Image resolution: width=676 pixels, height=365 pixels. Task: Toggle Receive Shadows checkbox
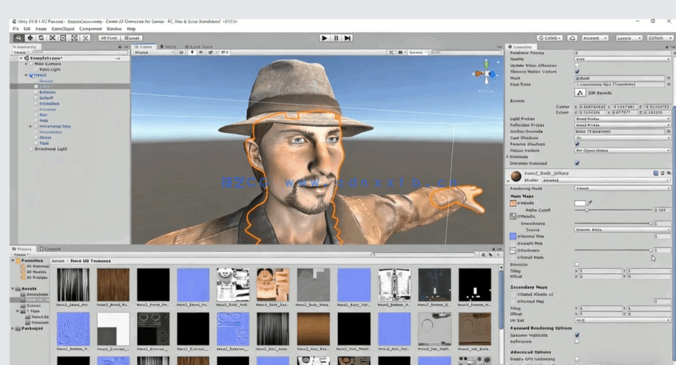coord(577,144)
